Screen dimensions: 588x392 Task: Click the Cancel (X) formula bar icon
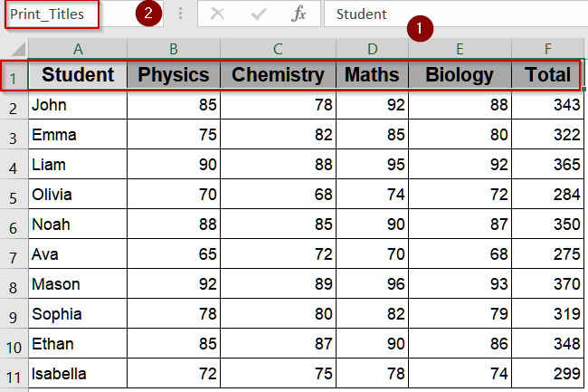click(x=217, y=14)
